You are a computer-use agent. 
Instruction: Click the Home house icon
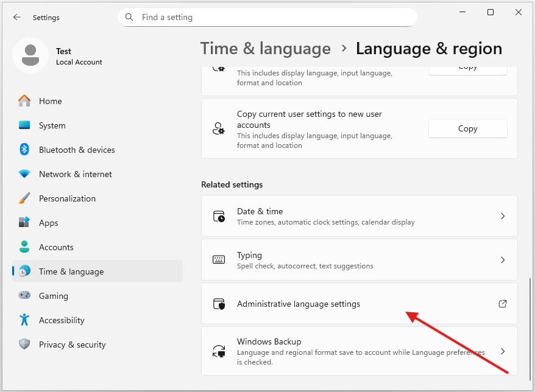24,101
